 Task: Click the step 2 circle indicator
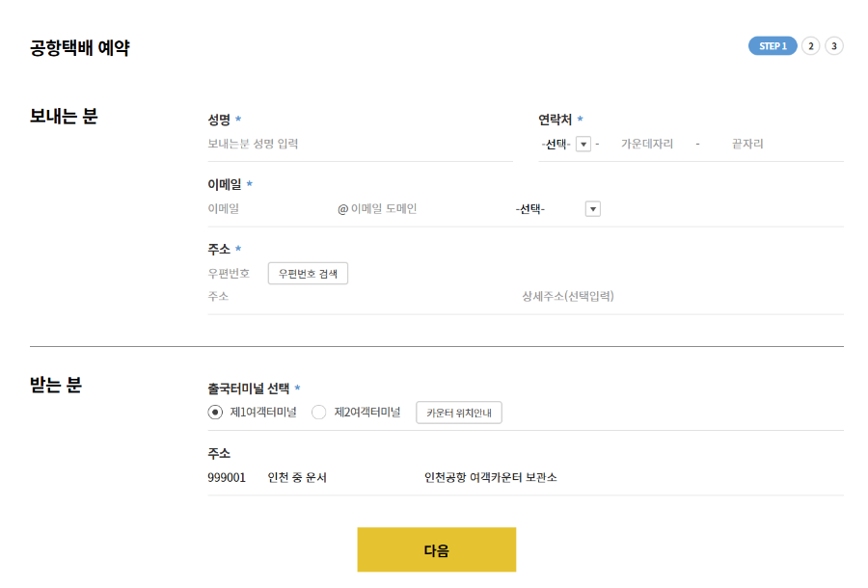click(x=811, y=46)
